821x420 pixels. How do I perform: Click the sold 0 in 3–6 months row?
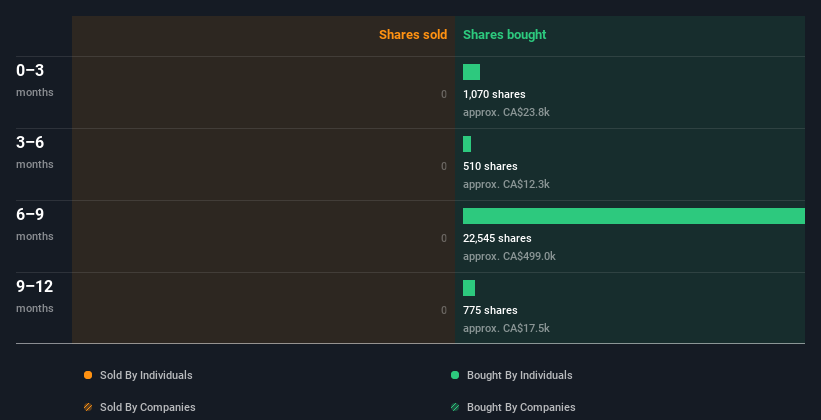[x=444, y=166]
